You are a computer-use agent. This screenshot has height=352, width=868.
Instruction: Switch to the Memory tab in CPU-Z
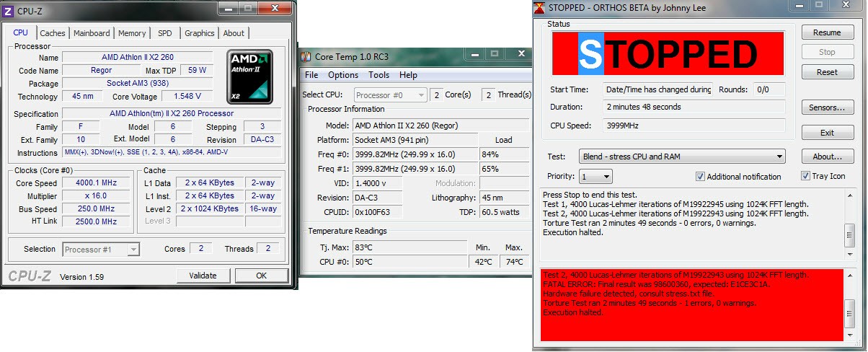[x=132, y=33]
